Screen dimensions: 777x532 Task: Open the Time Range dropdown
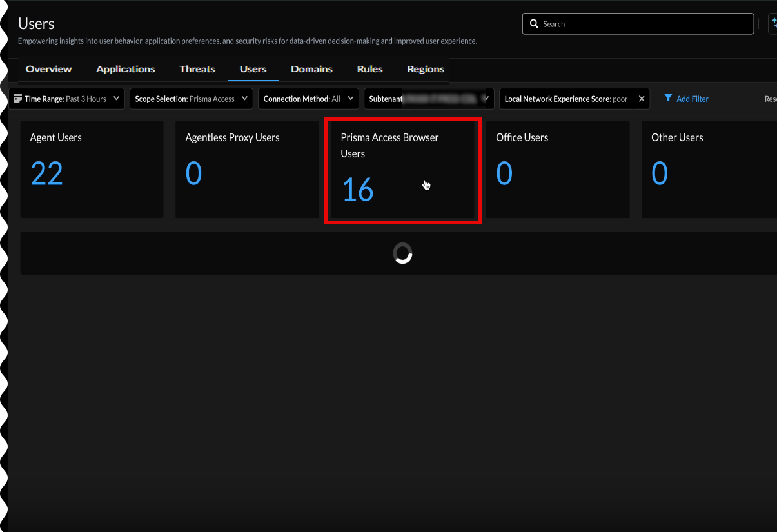(67, 99)
